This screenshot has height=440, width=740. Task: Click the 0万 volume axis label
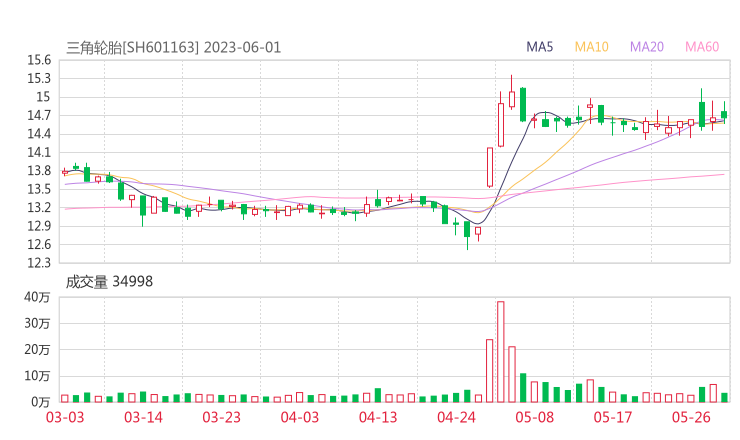point(41,402)
